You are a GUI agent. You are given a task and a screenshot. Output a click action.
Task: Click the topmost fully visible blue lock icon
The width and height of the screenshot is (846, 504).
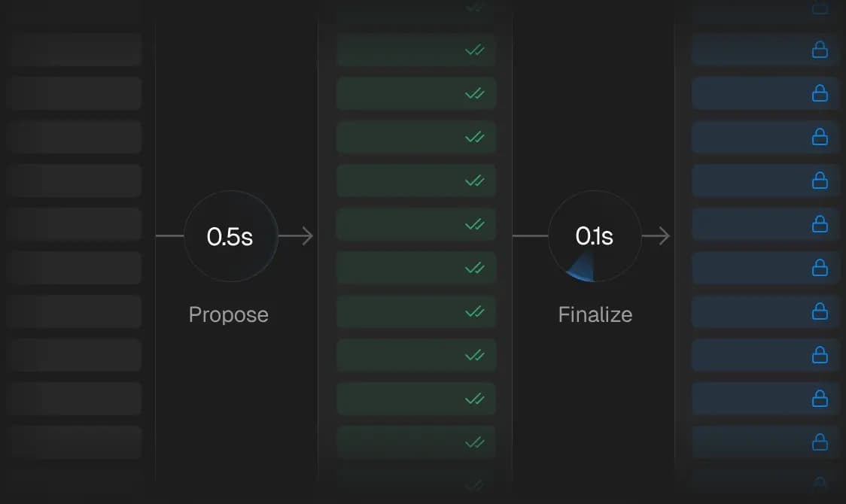820,50
